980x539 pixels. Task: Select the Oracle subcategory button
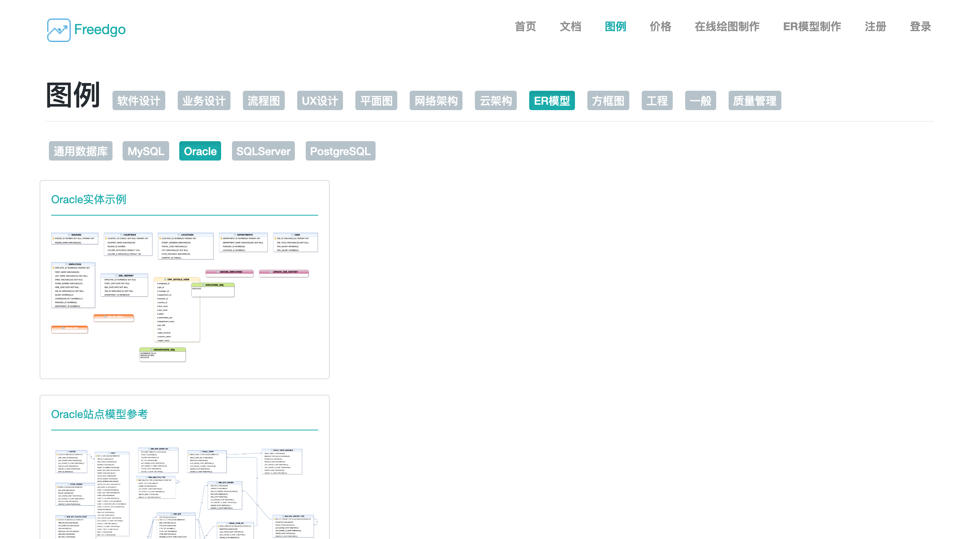[x=200, y=151]
